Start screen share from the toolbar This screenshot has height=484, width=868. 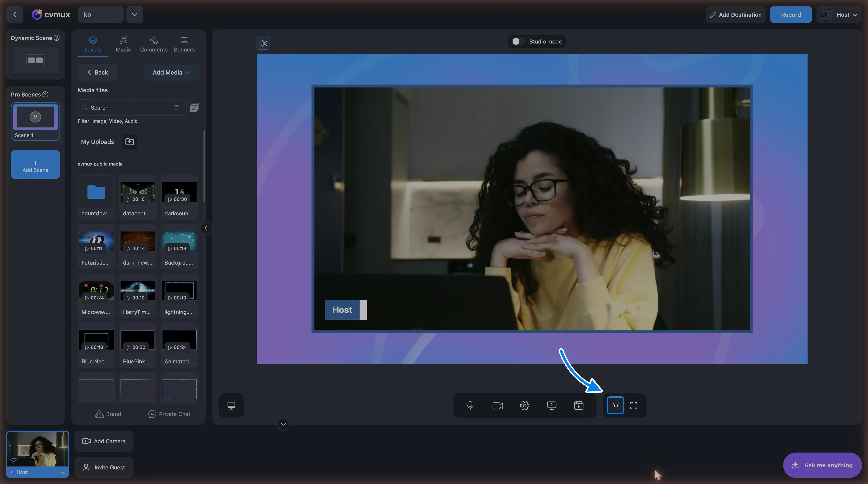coord(552,405)
